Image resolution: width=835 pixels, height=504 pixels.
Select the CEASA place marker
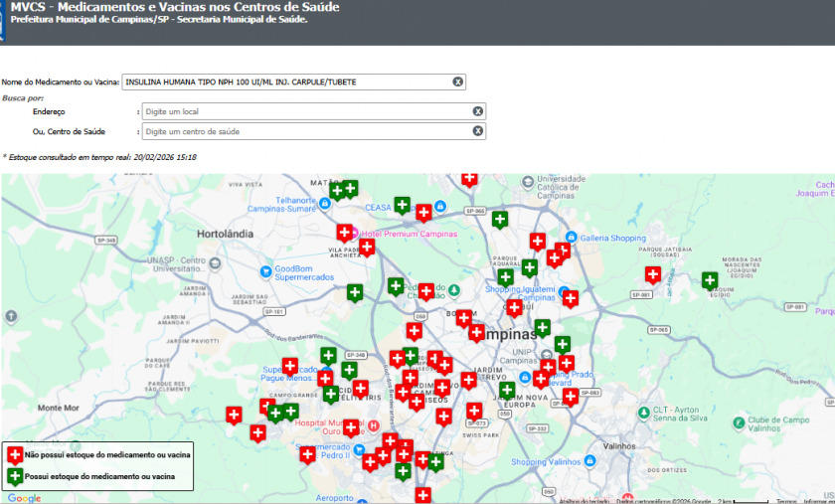(441, 207)
